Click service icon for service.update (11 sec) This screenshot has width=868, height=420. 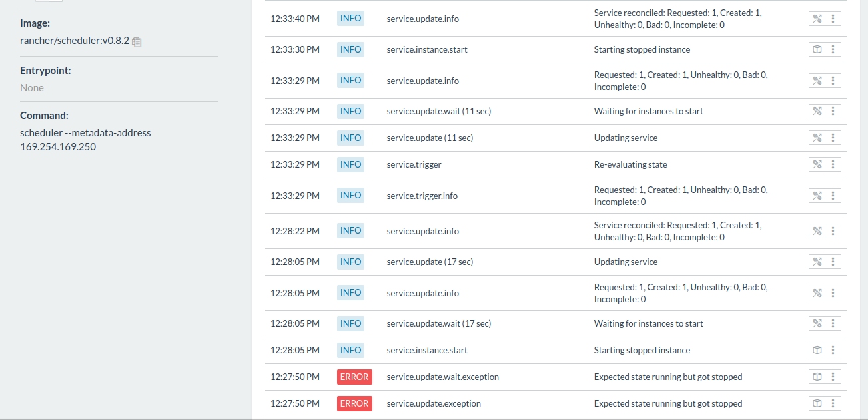817,138
